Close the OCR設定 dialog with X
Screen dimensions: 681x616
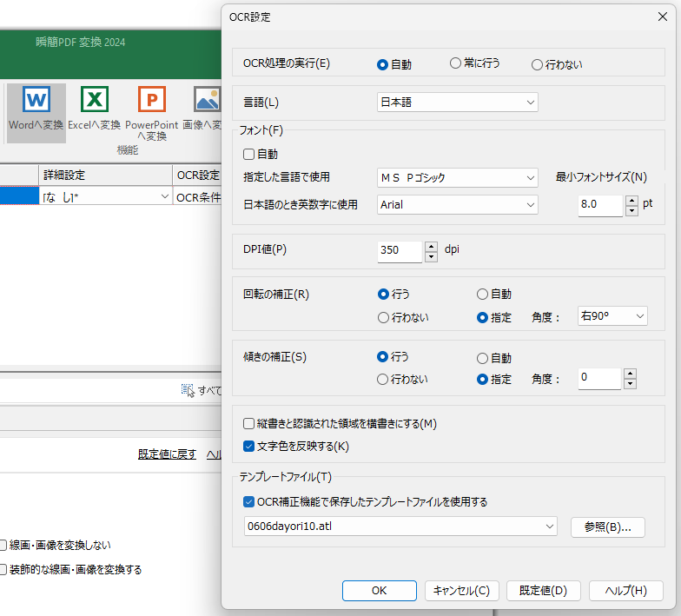(662, 16)
